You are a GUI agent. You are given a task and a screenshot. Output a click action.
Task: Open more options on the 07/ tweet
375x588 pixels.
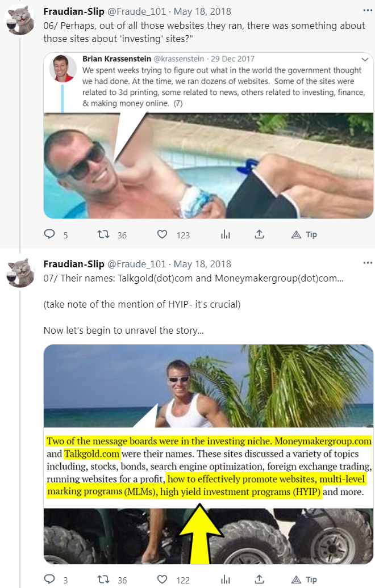(x=368, y=264)
